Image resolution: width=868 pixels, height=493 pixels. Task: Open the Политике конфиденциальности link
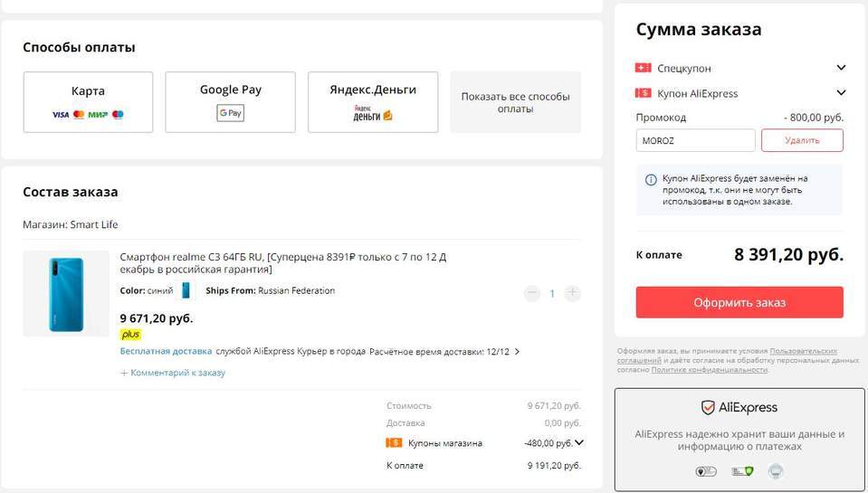(x=709, y=370)
